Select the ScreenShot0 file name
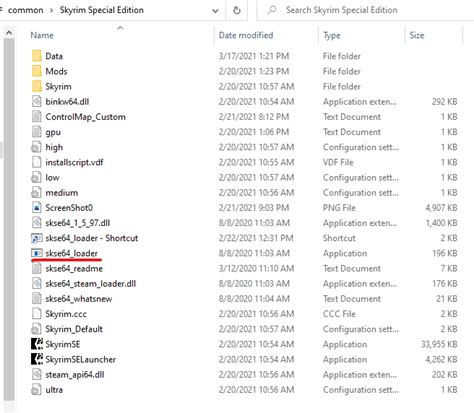This screenshot has height=413, width=474. click(69, 208)
